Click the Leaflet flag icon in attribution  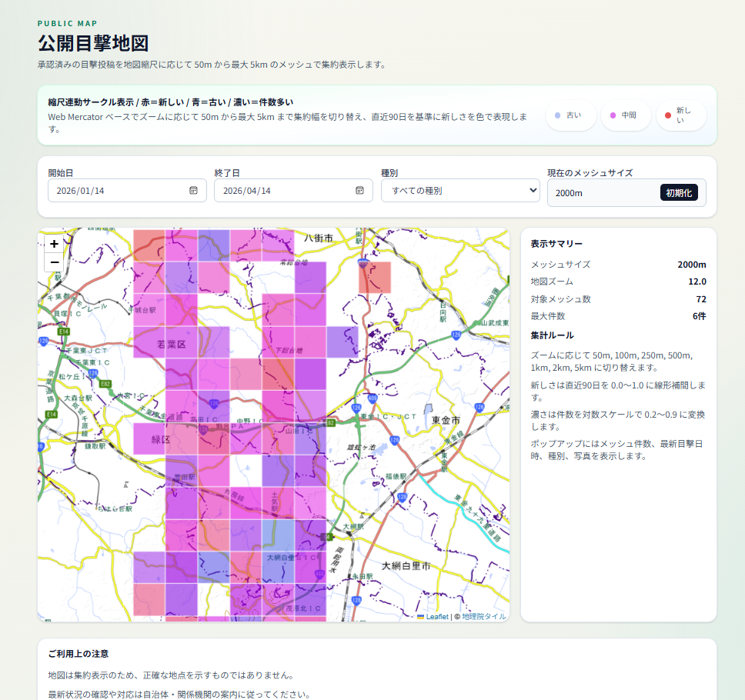(421, 616)
